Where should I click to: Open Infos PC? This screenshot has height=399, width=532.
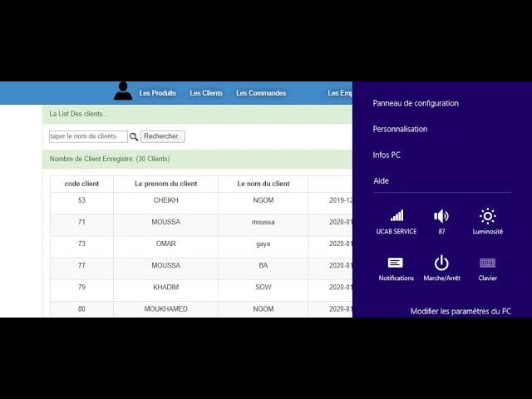(387, 155)
